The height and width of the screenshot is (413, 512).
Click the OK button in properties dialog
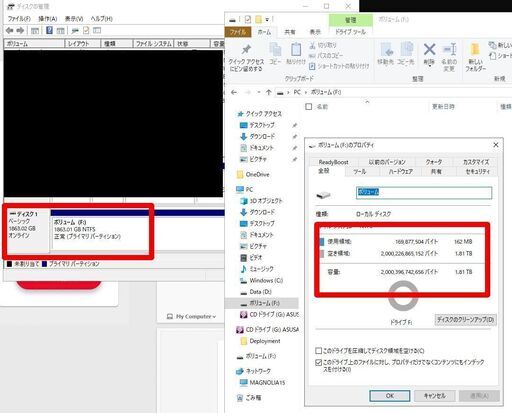(x=390, y=396)
